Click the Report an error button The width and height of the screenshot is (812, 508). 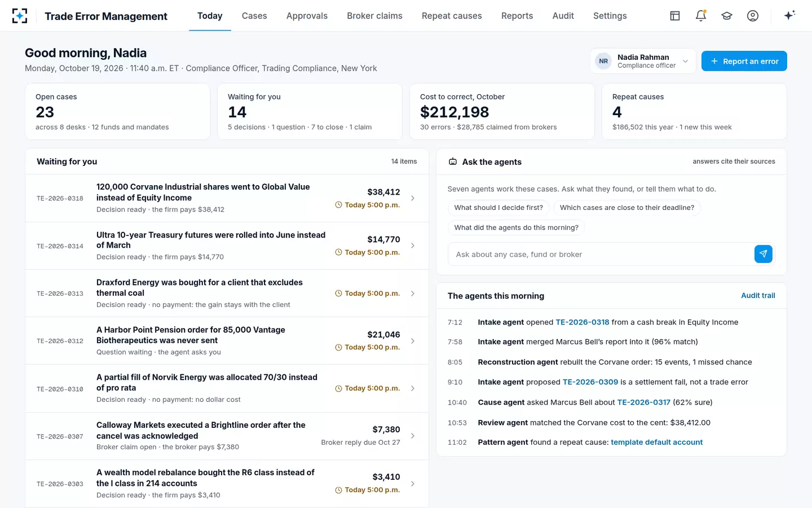point(744,61)
